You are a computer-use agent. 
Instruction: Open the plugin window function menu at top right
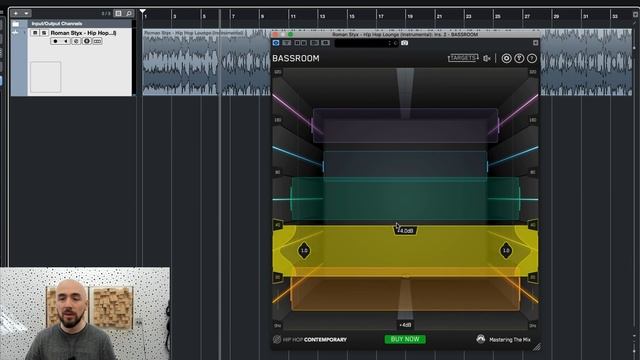[x=536, y=43]
